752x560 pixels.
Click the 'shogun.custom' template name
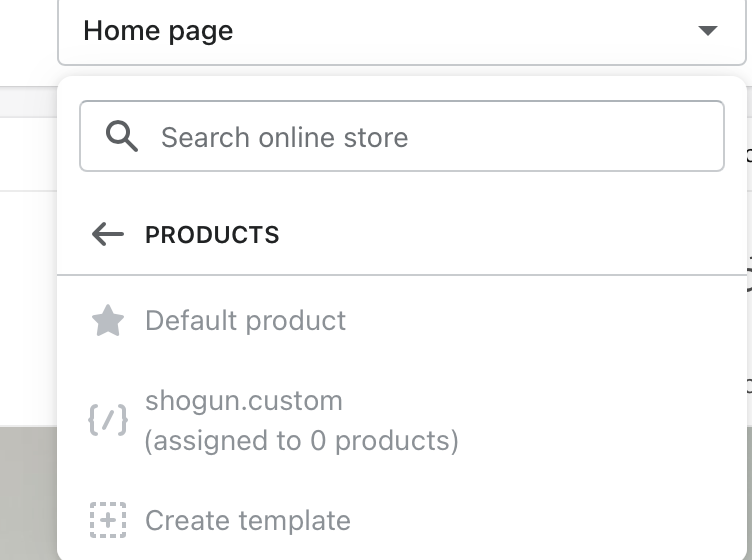coord(244,401)
